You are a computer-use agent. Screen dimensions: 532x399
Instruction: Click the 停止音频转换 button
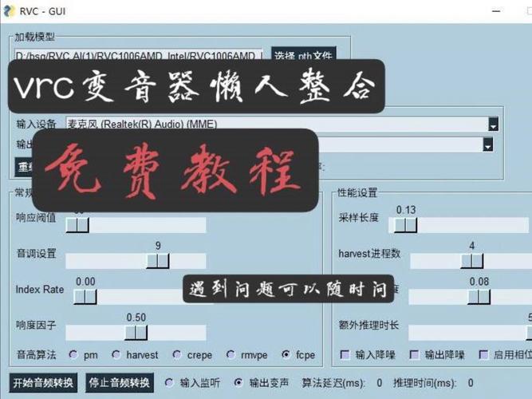tap(120, 383)
